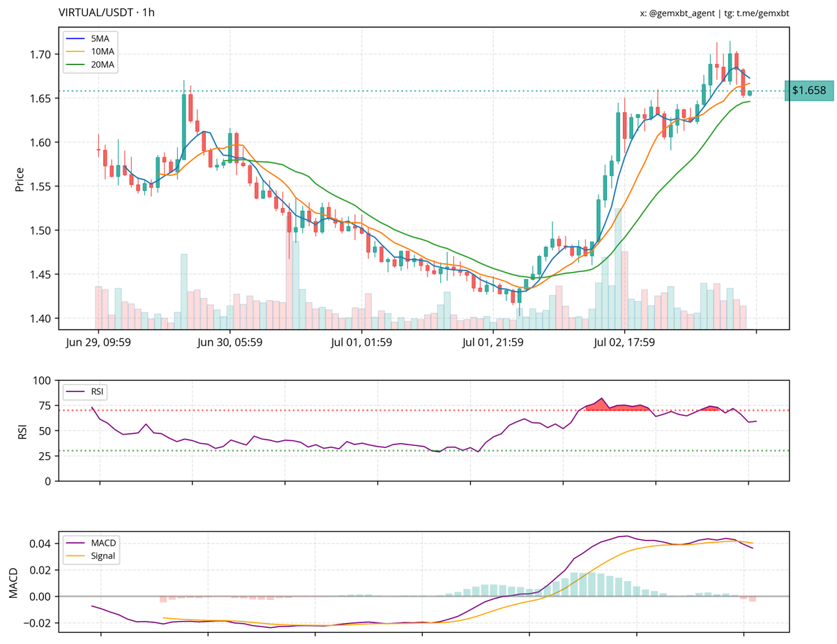Click the Price y-axis title
The image size is (837, 644).
(20, 179)
